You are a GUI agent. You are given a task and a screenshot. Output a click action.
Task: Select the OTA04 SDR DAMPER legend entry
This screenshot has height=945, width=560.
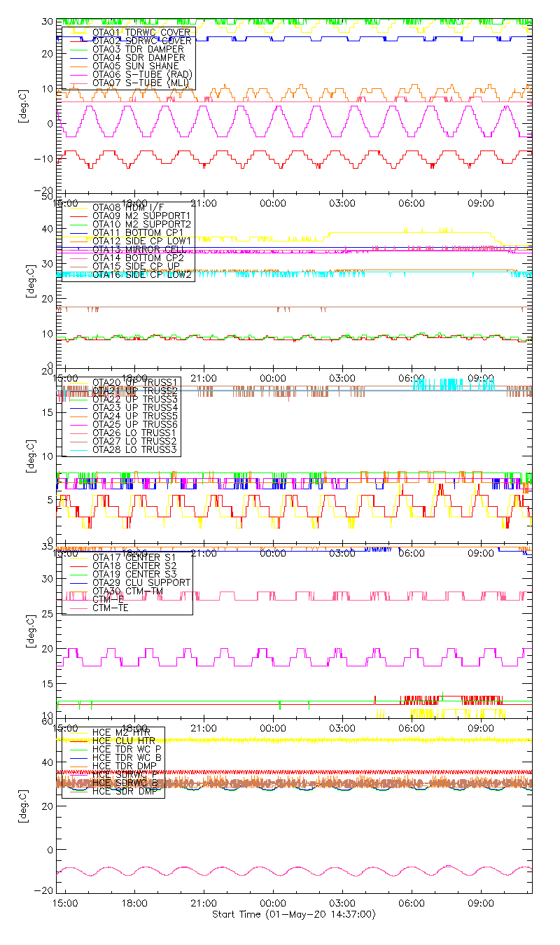pyautogui.click(x=139, y=58)
